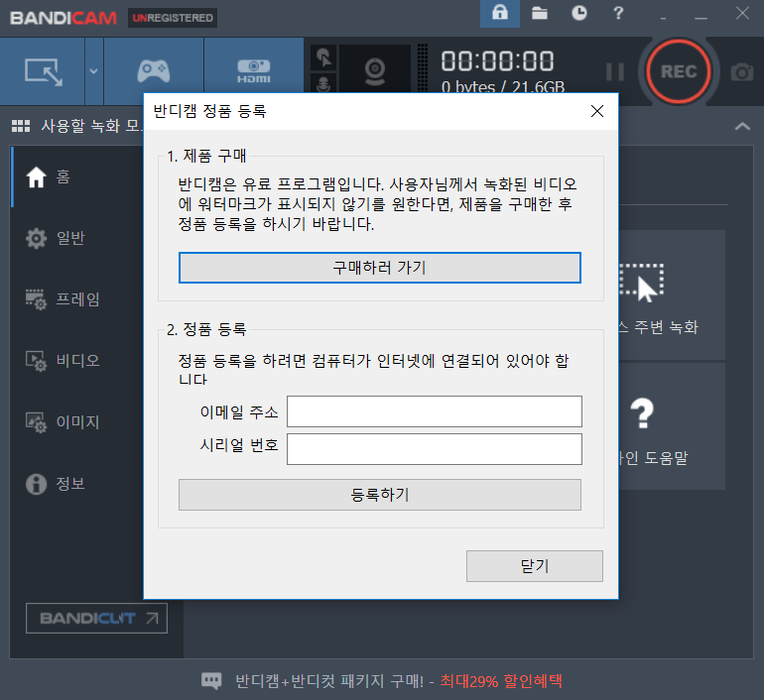The image size is (764, 700).
Task: Close the 반디캠 정품 등록 dialog
Action: (597, 111)
